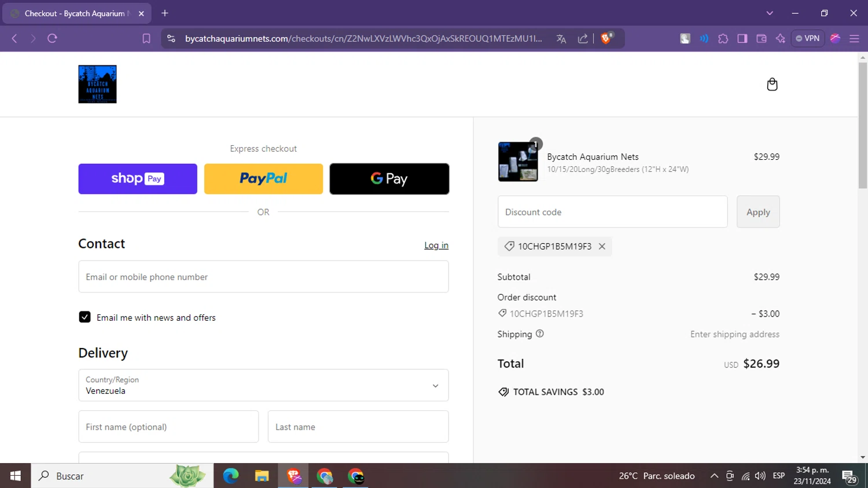Viewport: 868px width, 488px height.
Task: Click the Total Savings $3.00 text
Action: (x=558, y=392)
